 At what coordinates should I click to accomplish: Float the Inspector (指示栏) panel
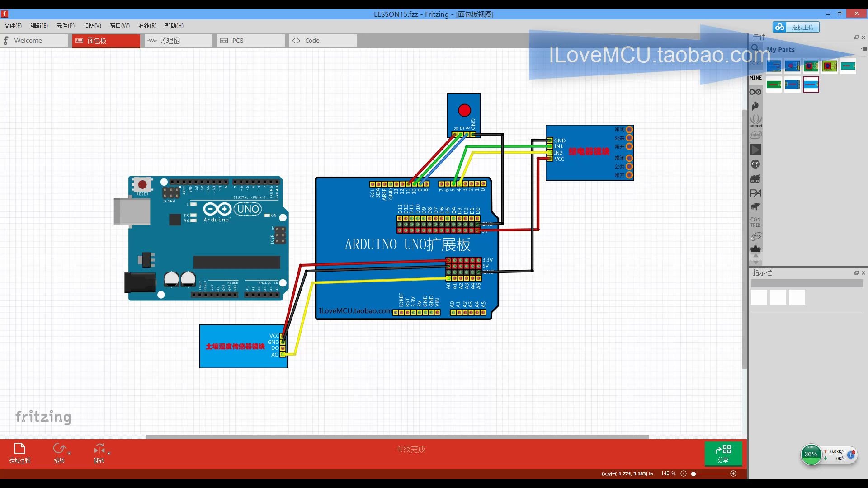[856, 273]
